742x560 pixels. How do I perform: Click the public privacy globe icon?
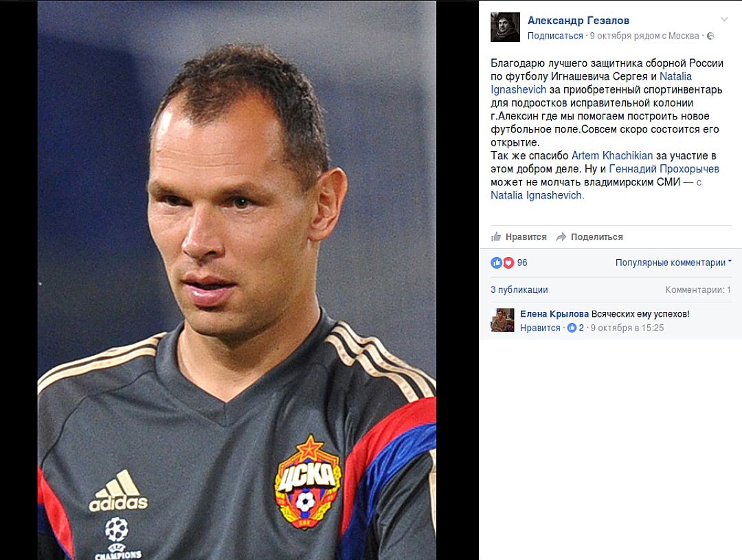710,36
